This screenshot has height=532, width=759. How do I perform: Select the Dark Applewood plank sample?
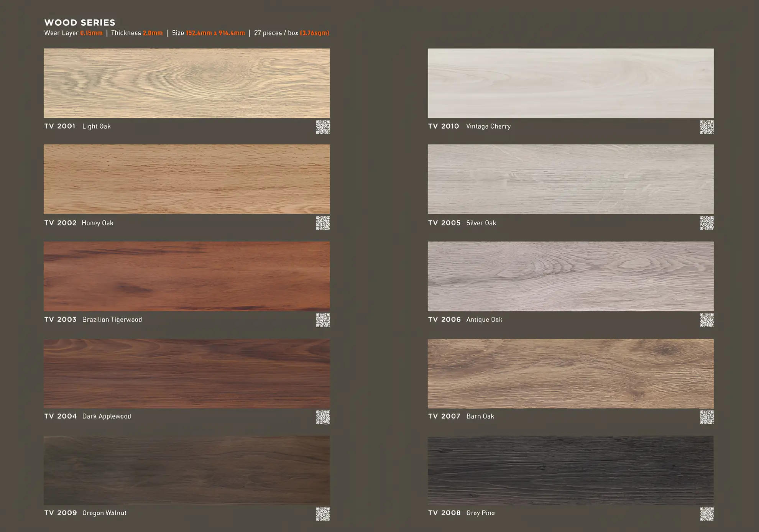[187, 373]
